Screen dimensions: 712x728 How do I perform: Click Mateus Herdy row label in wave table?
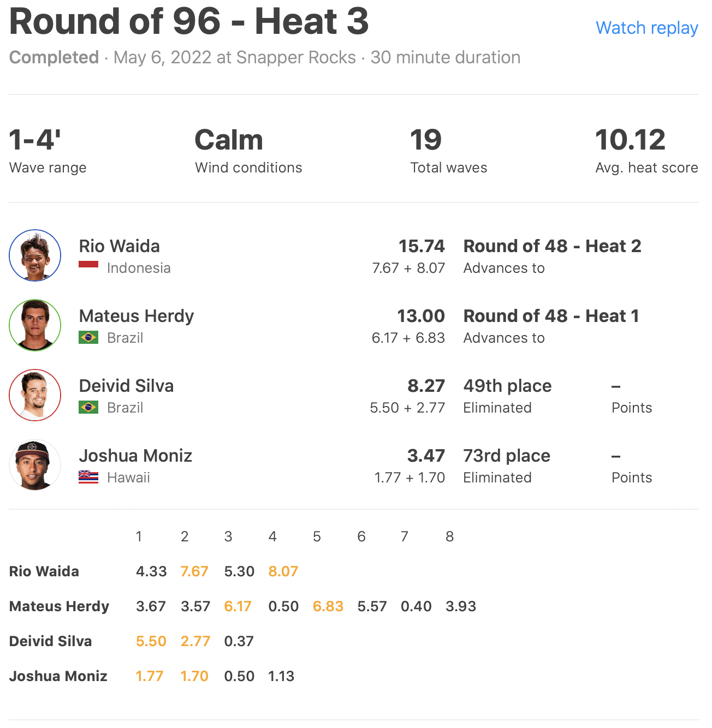coord(59,606)
